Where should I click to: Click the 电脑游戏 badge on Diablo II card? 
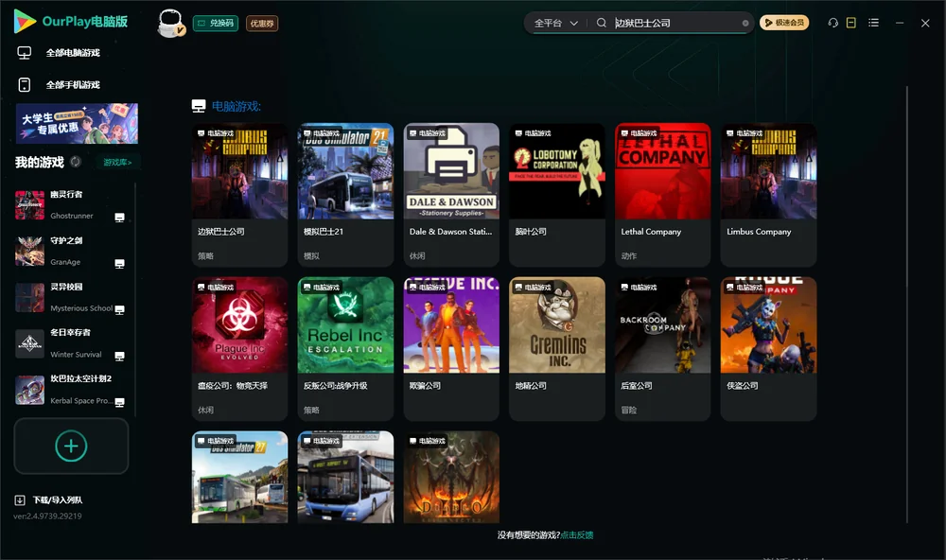pyautogui.click(x=428, y=441)
